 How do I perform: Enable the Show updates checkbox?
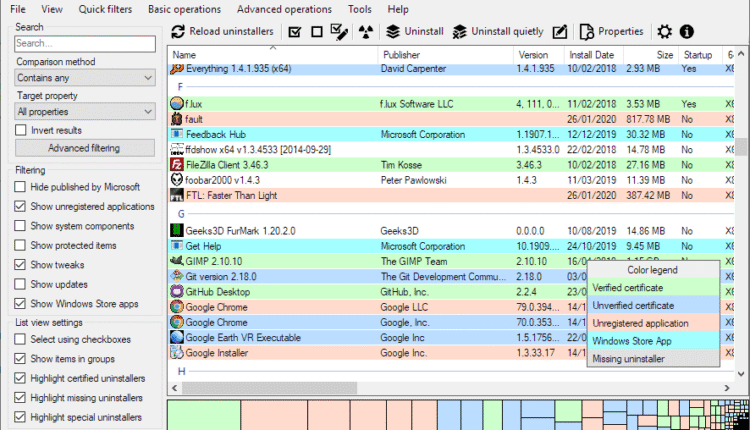coord(20,284)
